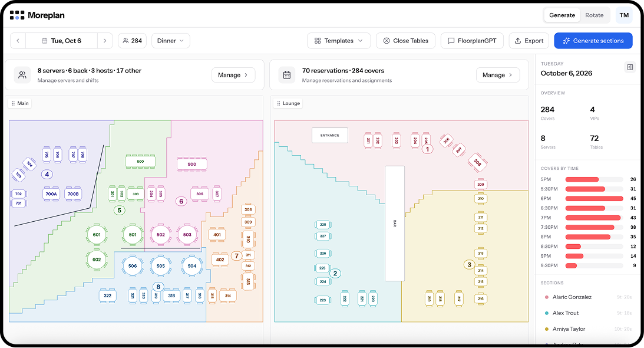Open TM user avatar menu
Viewport: 644px width, 348px height.
624,15
